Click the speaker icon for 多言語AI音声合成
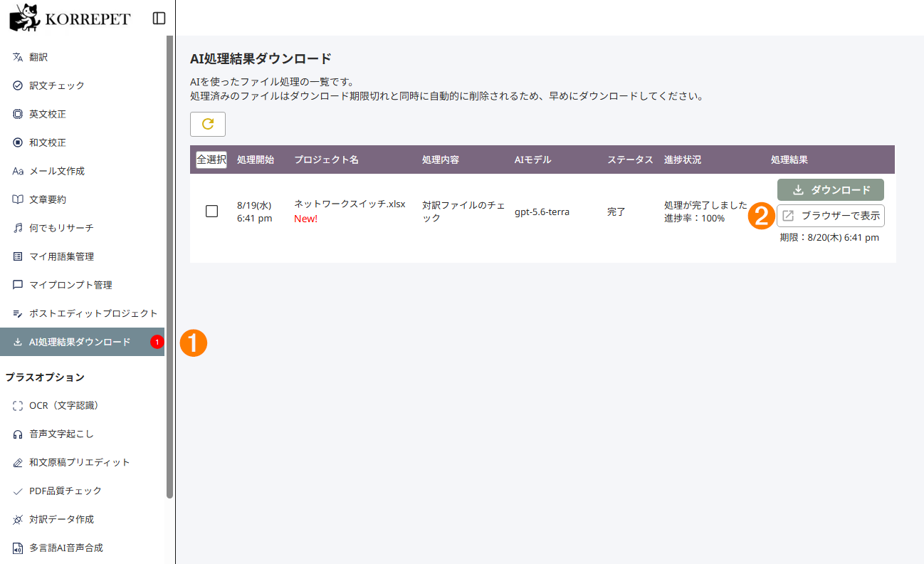This screenshot has height=564, width=924. 18,548
